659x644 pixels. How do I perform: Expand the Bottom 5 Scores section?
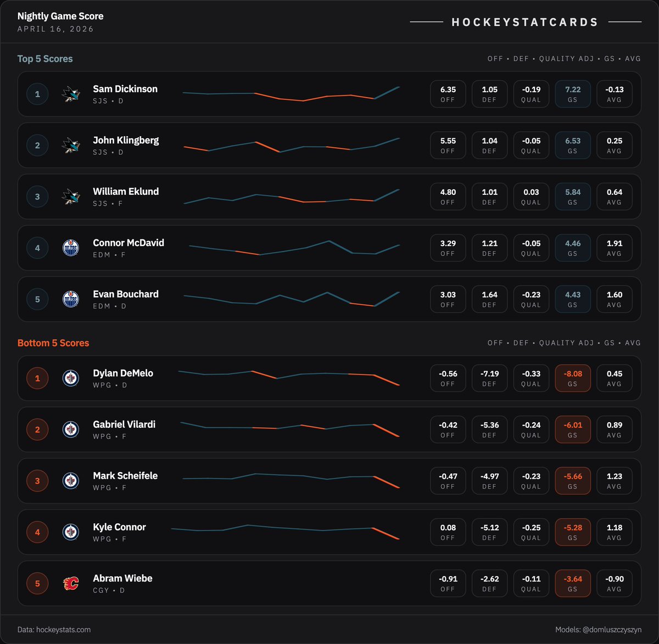(53, 342)
